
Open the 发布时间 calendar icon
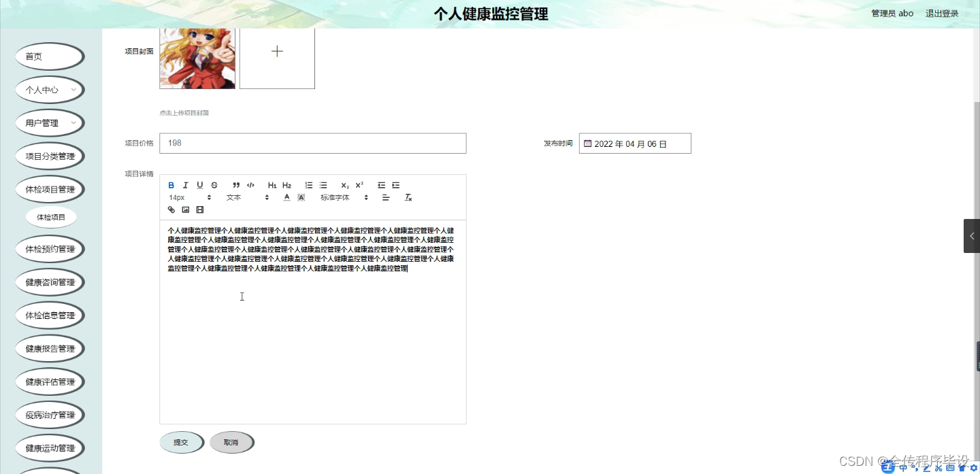pos(587,143)
